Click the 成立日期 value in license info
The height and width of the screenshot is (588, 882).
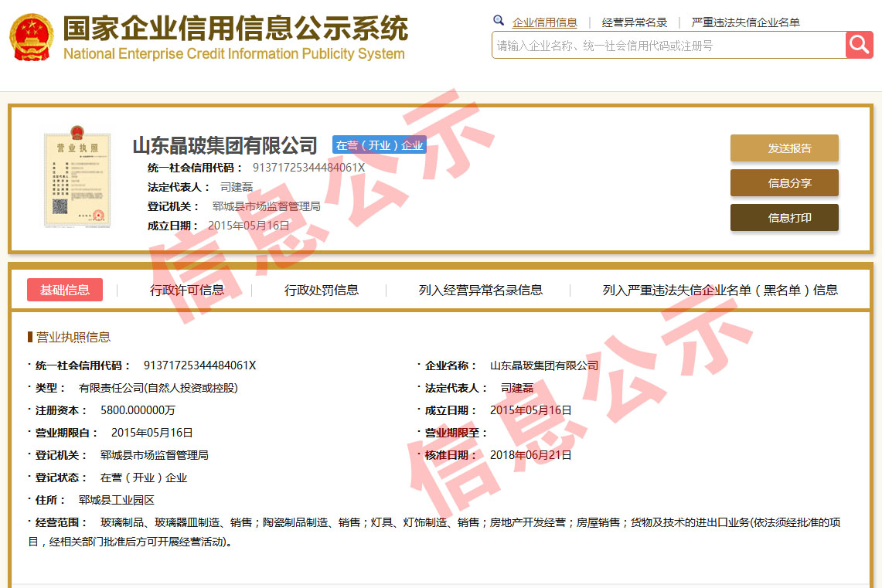pyautogui.click(x=530, y=410)
